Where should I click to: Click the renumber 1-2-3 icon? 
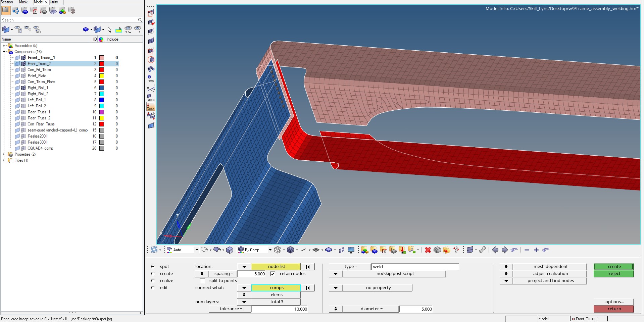pos(456,250)
